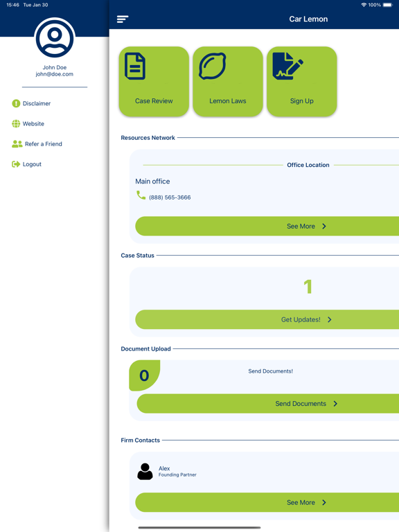Select Logout in the sidebar

click(27, 164)
